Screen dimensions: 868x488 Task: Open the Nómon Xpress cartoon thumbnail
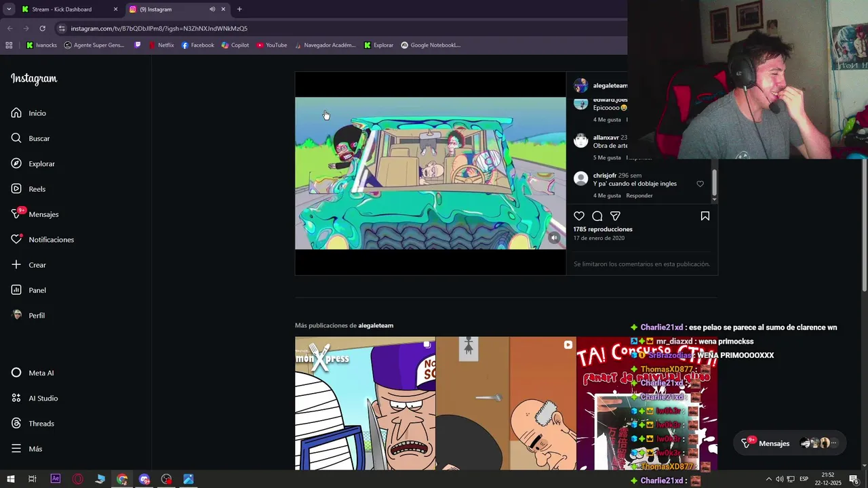[365, 403]
